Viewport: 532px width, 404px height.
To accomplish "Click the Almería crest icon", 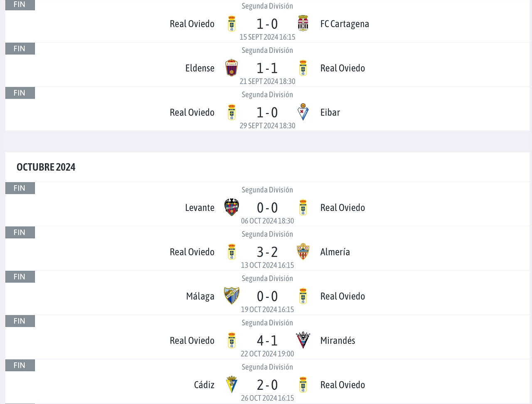I will pyautogui.click(x=303, y=252).
